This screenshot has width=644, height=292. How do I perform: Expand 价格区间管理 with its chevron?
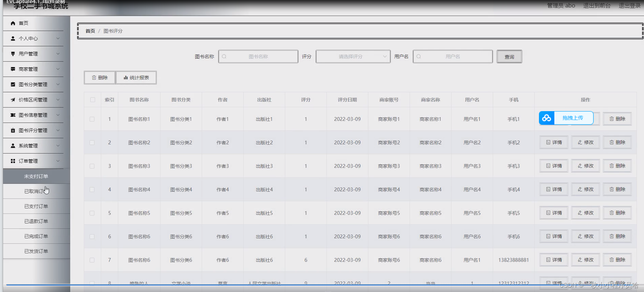58,100
